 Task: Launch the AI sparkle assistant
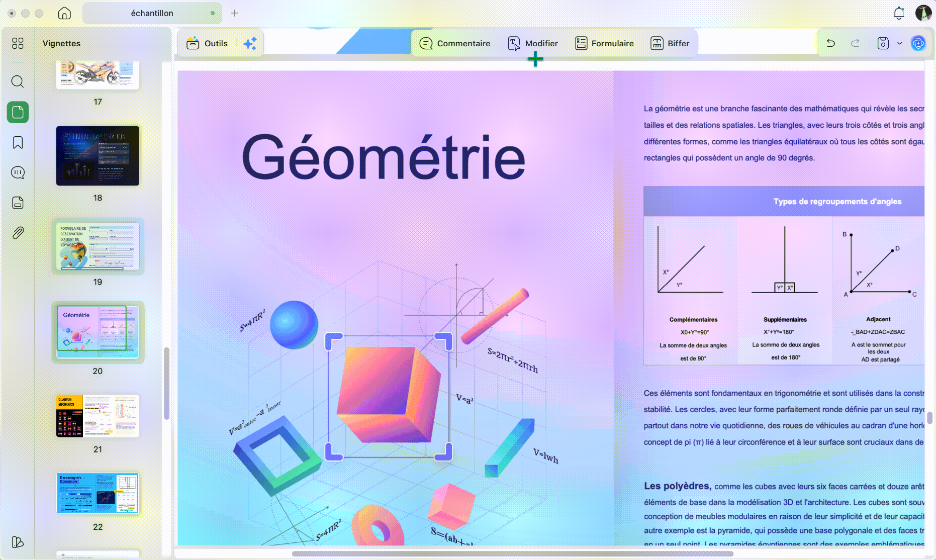250,43
